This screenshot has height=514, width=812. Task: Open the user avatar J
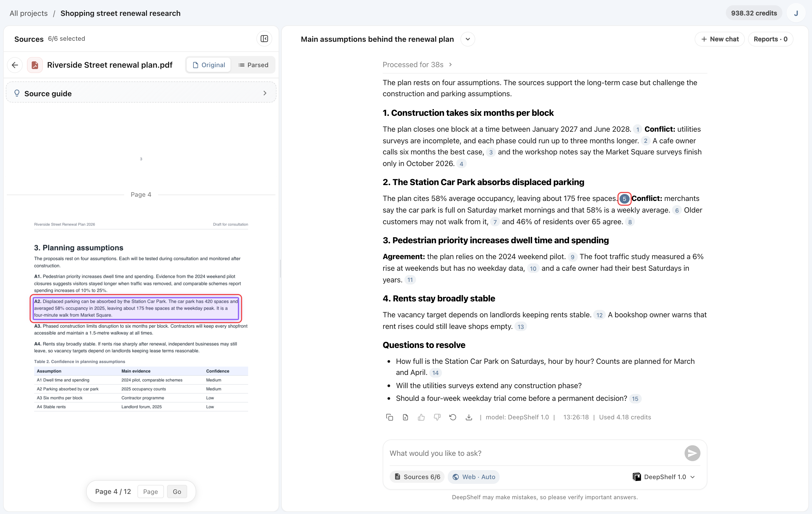[796, 13]
